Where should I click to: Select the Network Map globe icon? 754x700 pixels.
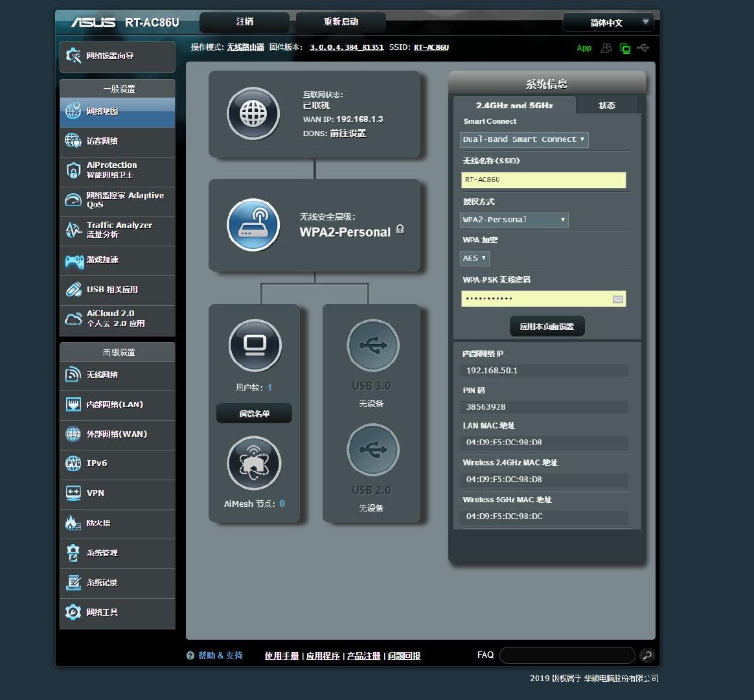coord(73,111)
